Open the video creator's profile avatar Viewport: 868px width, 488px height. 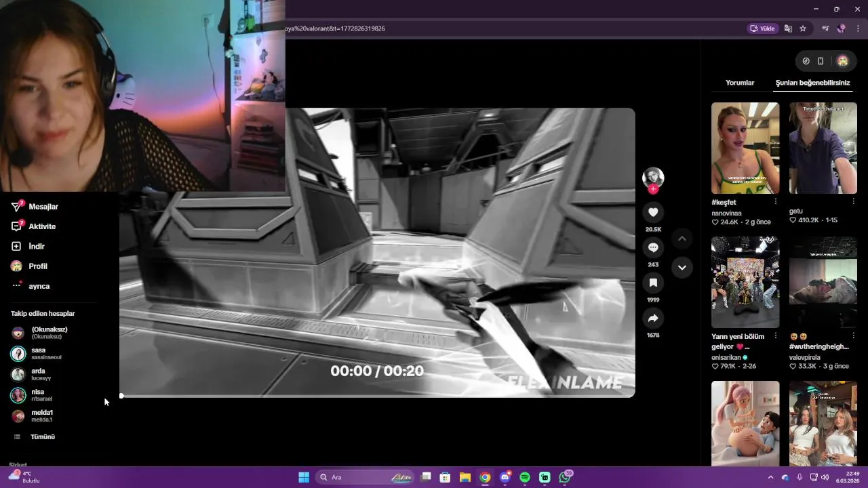click(653, 177)
